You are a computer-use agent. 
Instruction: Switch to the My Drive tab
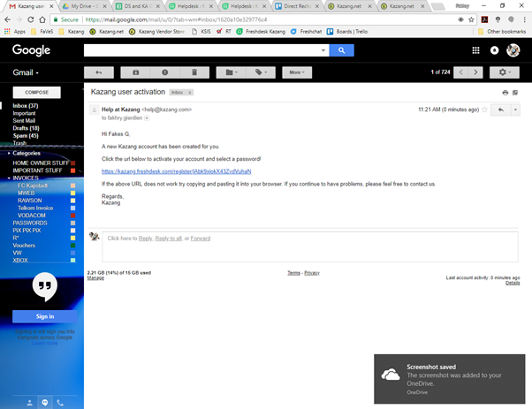pyautogui.click(x=85, y=6)
